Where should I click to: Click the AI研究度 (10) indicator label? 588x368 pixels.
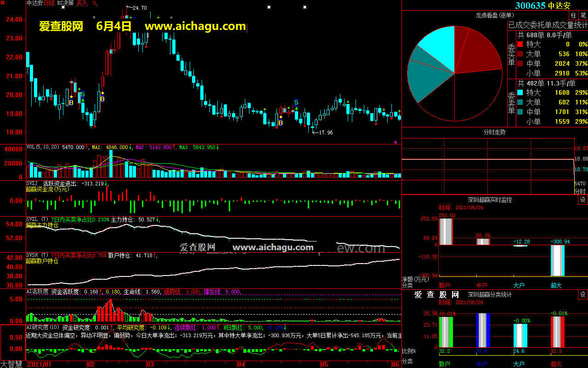(43, 327)
